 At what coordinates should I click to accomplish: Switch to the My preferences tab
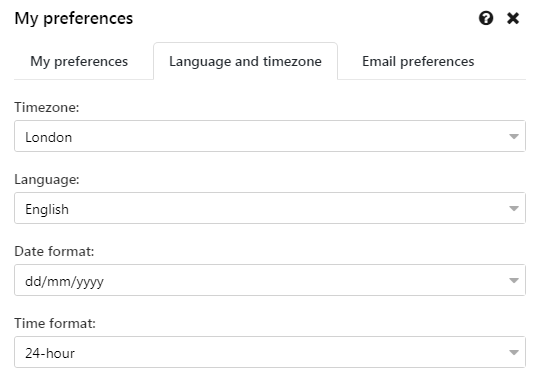tap(79, 62)
